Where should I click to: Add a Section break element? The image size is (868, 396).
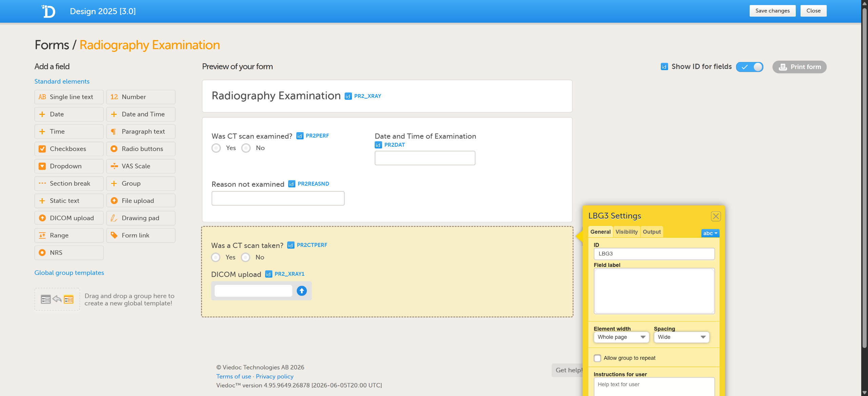(x=69, y=183)
